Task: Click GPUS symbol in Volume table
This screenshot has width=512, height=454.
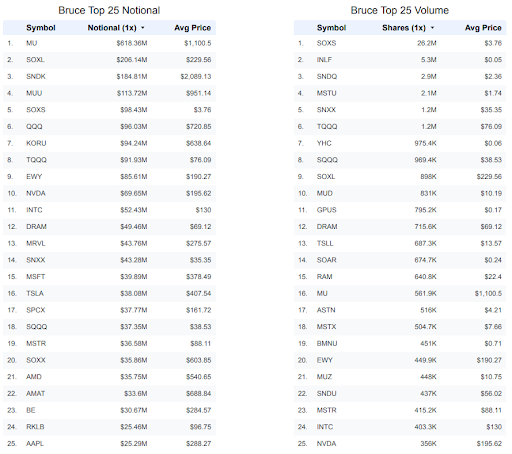Action: point(326,210)
